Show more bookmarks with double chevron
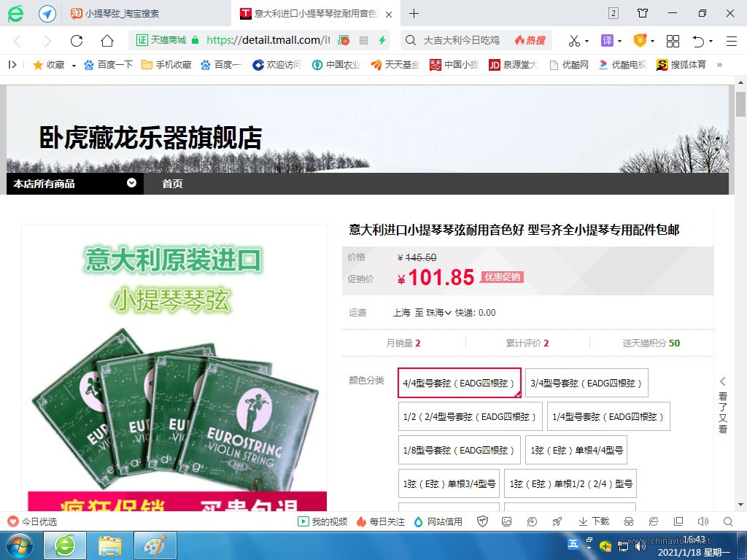Viewport: 747px width, 560px height. tap(719, 65)
